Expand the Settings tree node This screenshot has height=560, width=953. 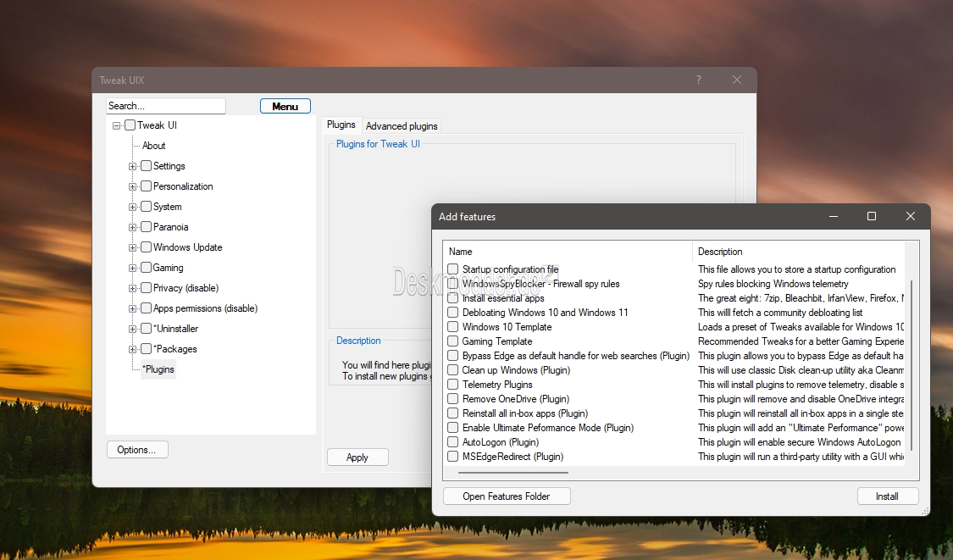click(132, 167)
